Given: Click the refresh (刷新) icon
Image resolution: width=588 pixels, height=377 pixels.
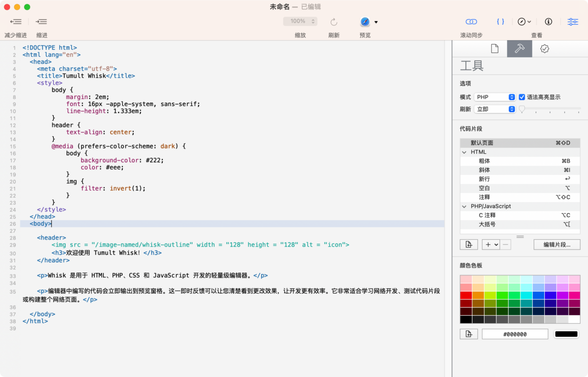Looking at the screenshot, I should click(334, 22).
